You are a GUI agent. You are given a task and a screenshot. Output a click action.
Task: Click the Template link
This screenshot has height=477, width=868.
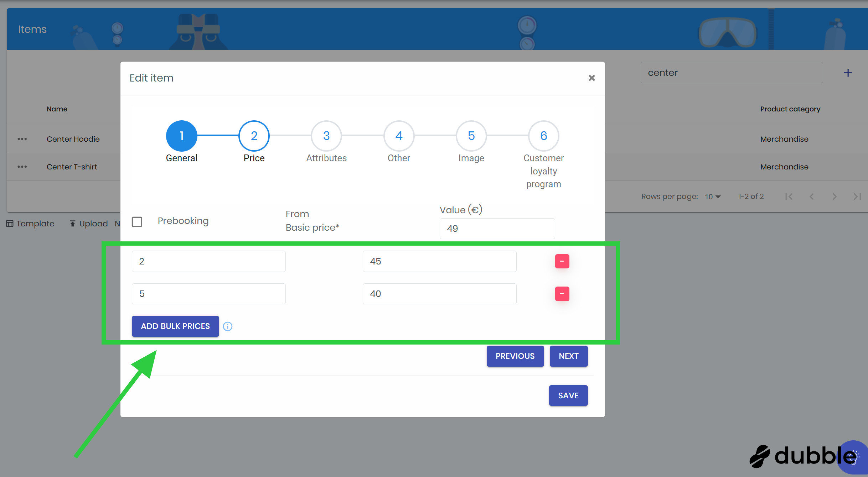[x=30, y=224]
